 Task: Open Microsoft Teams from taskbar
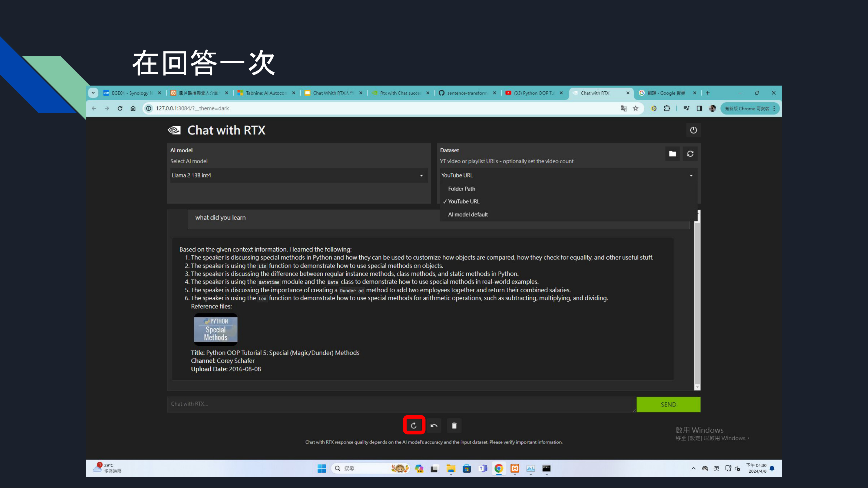point(483,468)
